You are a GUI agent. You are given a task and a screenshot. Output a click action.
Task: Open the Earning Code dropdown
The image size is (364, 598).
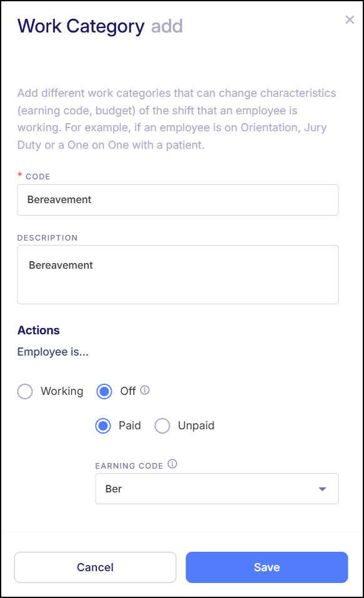[217, 488]
